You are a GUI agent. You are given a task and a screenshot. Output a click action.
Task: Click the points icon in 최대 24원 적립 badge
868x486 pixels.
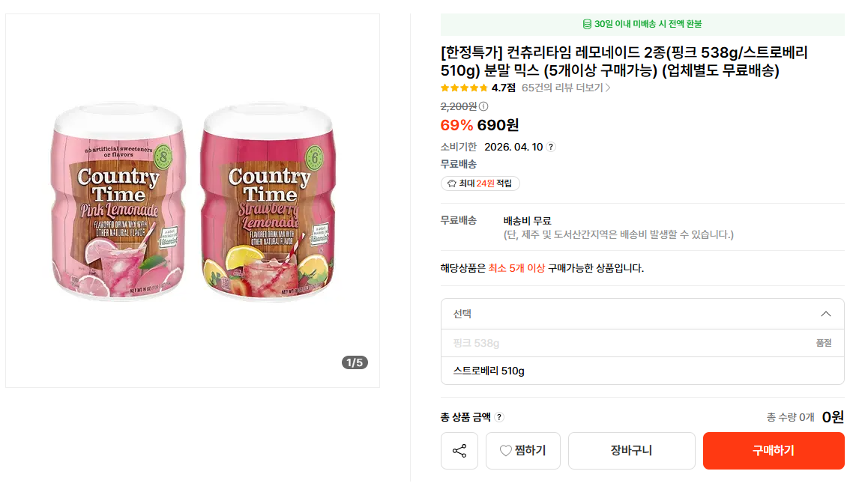point(451,183)
